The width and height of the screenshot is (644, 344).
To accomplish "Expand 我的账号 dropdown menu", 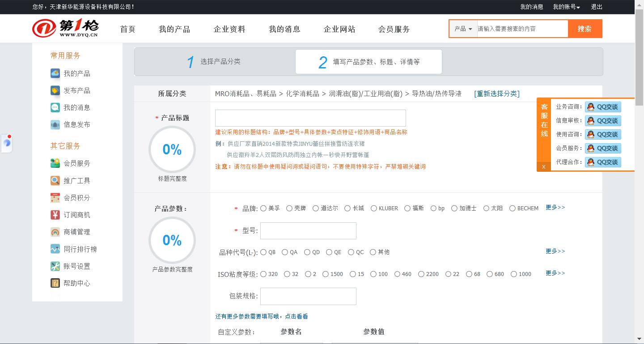I will [566, 7].
